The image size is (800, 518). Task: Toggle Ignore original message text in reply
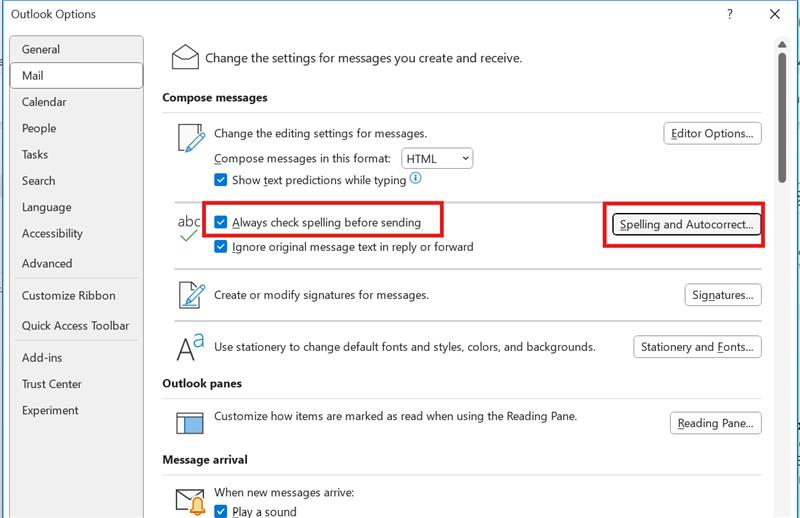click(220, 246)
